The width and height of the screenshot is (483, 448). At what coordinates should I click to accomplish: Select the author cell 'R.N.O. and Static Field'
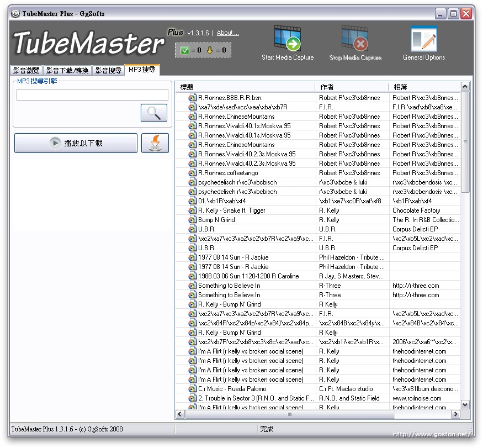pos(349,398)
